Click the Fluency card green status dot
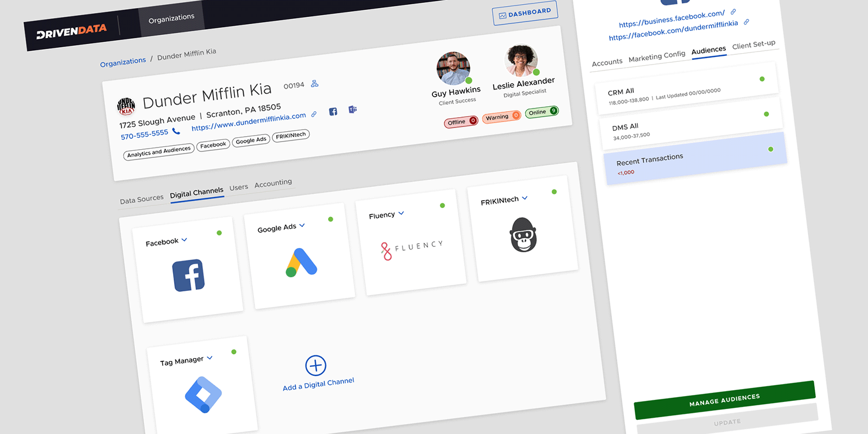The height and width of the screenshot is (434, 868). [443, 206]
